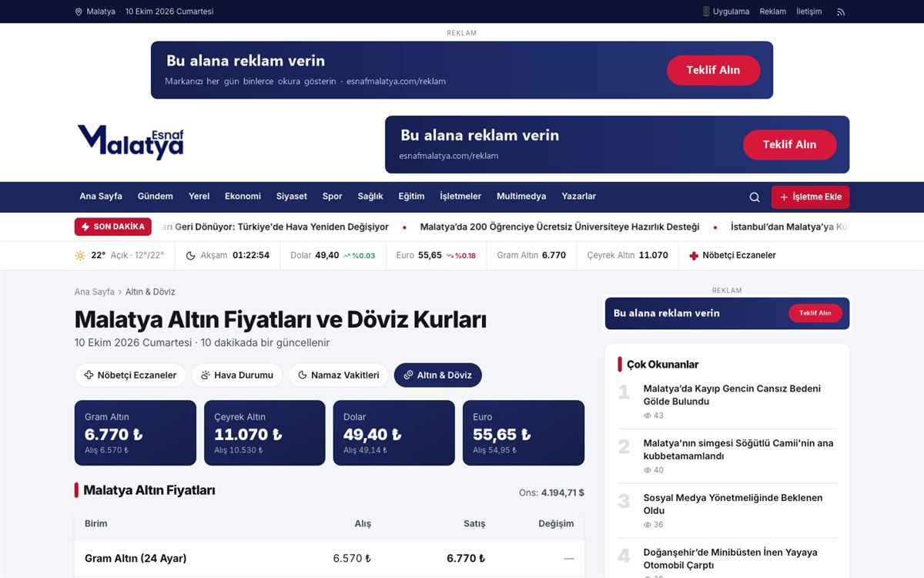Click the mobile phone icon beside Uygulama

pos(706,12)
